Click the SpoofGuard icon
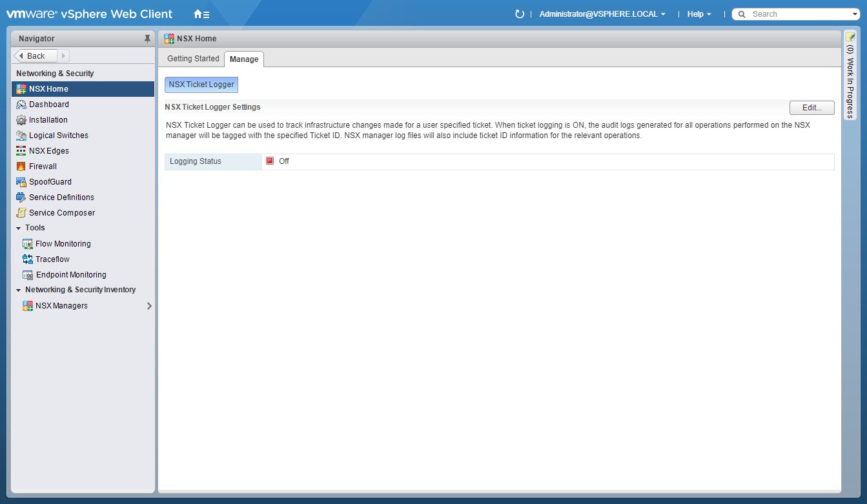 click(21, 182)
